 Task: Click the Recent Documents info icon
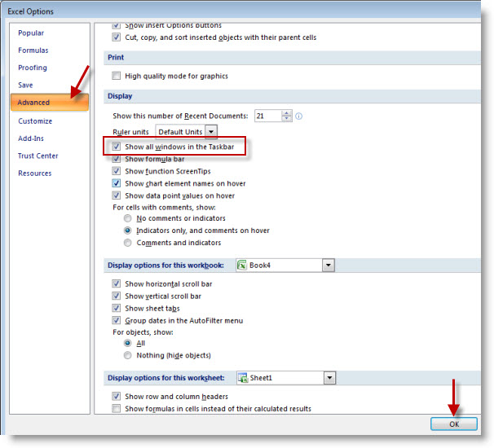pyautogui.click(x=298, y=116)
